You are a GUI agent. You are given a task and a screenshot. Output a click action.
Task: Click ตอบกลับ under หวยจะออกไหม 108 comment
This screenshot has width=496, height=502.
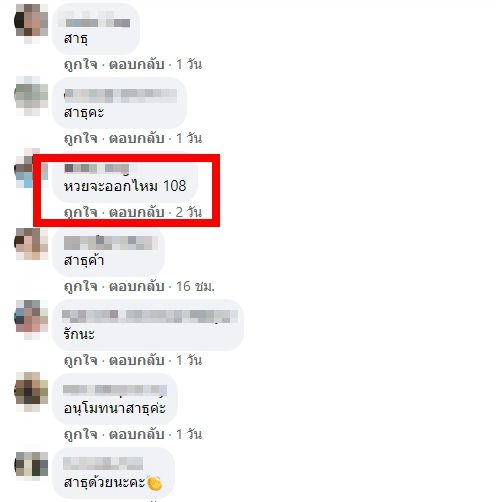(137, 212)
